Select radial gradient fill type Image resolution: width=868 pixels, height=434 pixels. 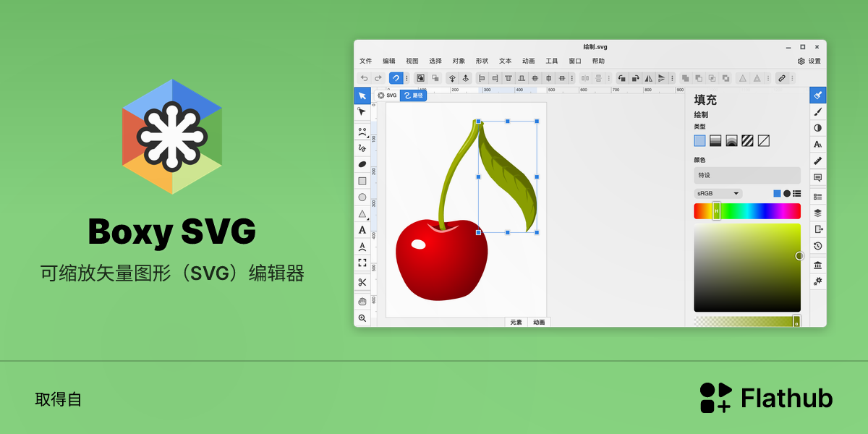[731, 141]
